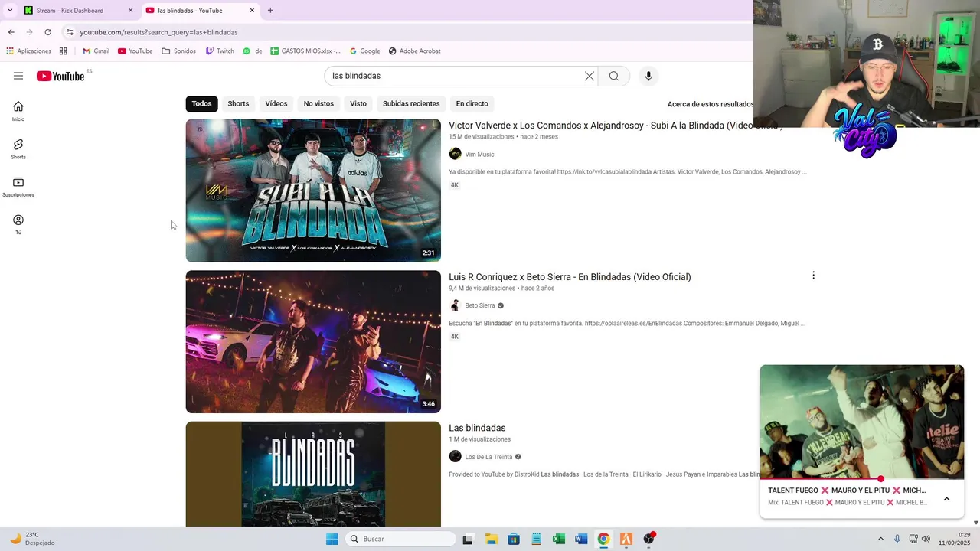This screenshot has height=551, width=980.
Task: Open the En Blindadas video thumbnail
Action: coord(313,341)
